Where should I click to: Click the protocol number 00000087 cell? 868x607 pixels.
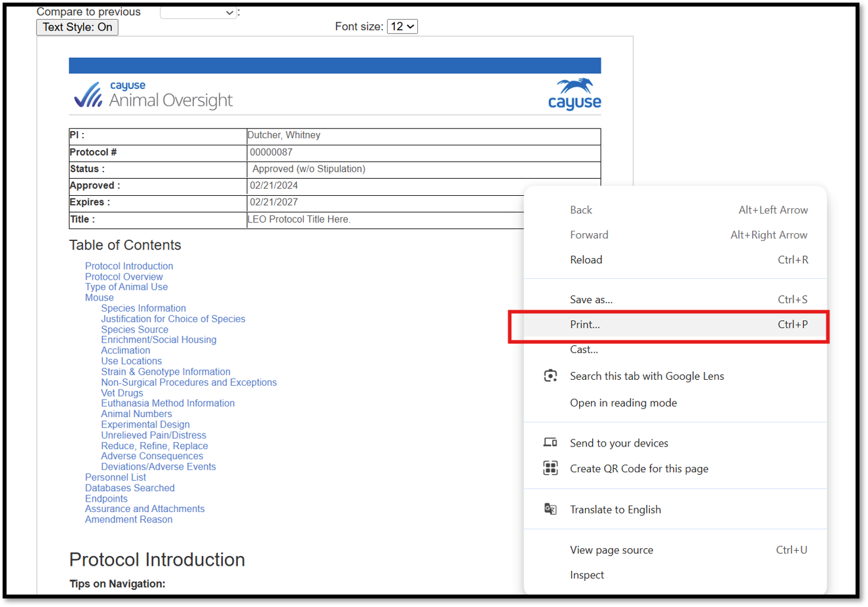[x=423, y=153]
